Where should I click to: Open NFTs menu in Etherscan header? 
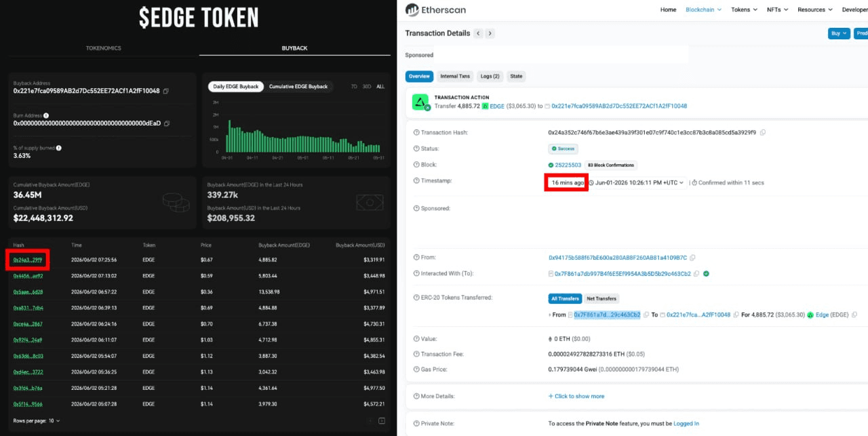point(777,10)
